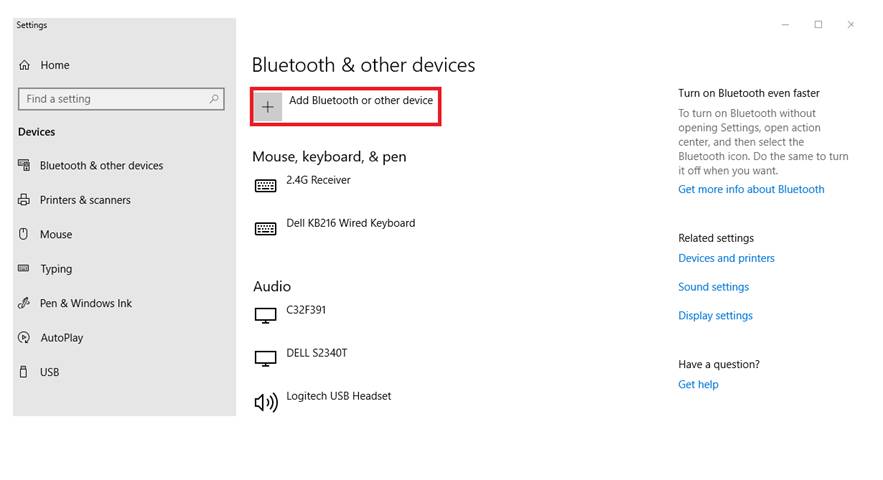This screenshot has height=480, width=883.
Task: Click the C32F391 monitor icon
Action: (265, 315)
